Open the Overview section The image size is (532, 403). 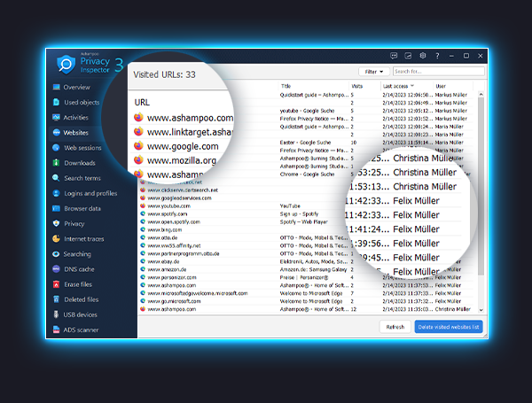coord(76,87)
